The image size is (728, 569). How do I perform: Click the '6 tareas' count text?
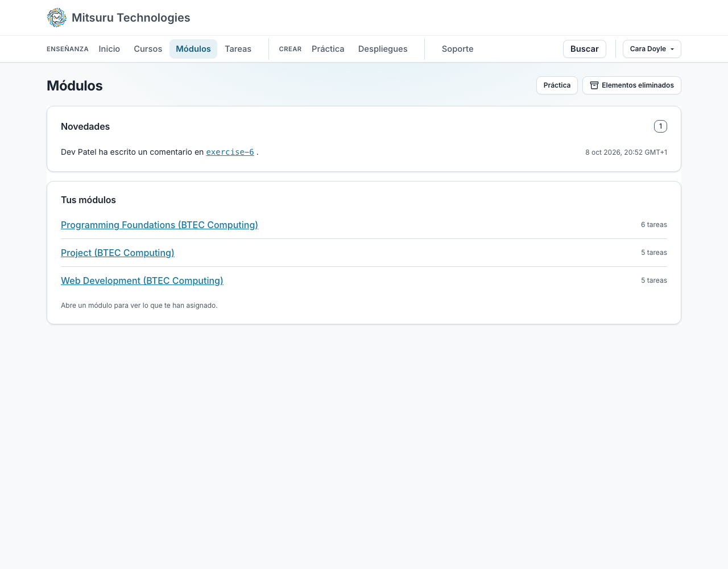654,225
